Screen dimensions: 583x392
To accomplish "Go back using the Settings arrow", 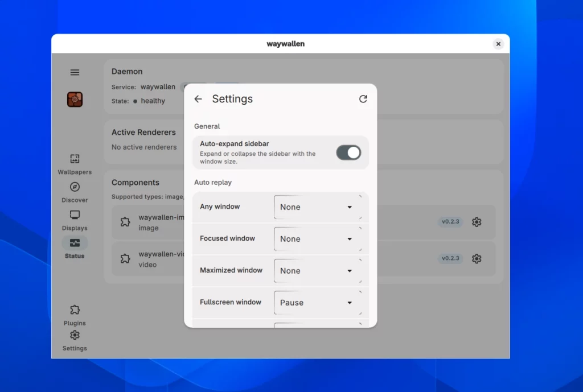I will pos(198,99).
